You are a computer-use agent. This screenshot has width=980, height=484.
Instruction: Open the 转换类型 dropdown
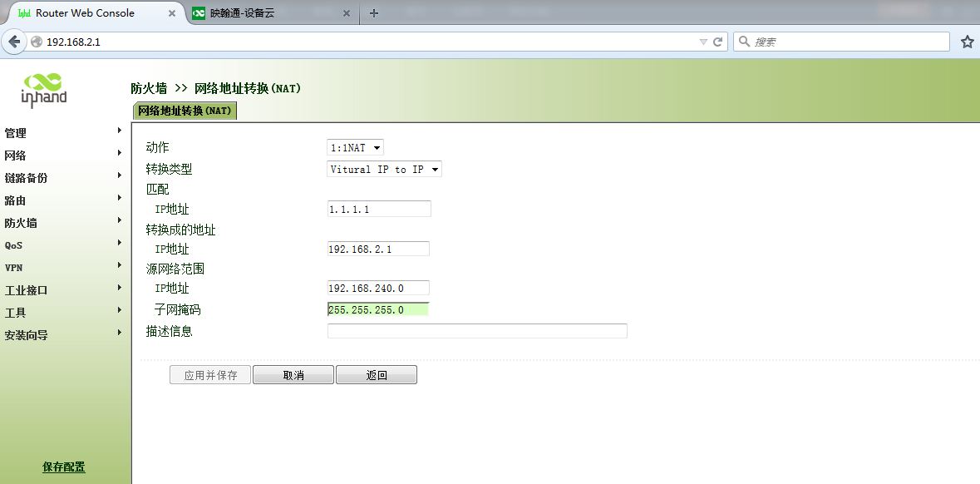pyautogui.click(x=384, y=170)
